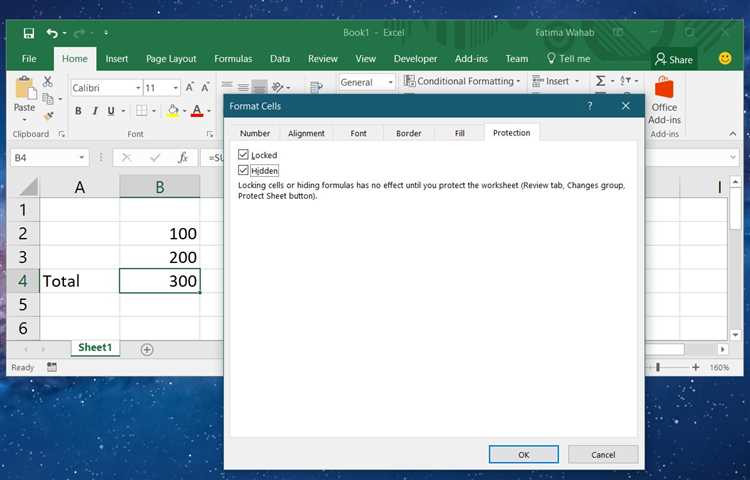Open the Border tab in Format Cells
Viewport: 750px width, 480px height.
coord(408,133)
